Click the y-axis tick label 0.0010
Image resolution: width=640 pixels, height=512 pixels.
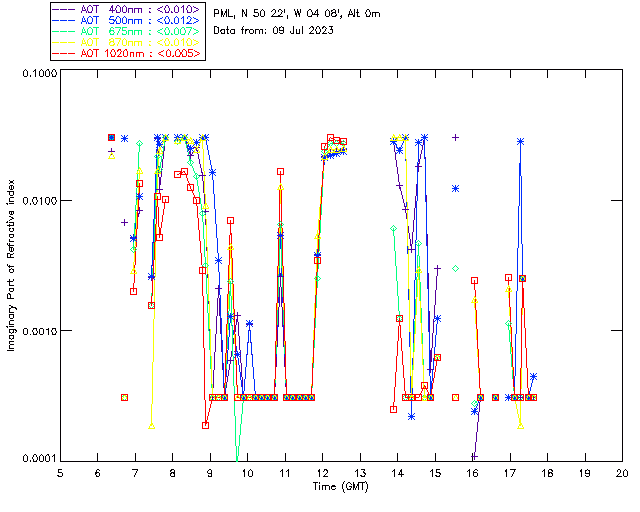point(39,331)
